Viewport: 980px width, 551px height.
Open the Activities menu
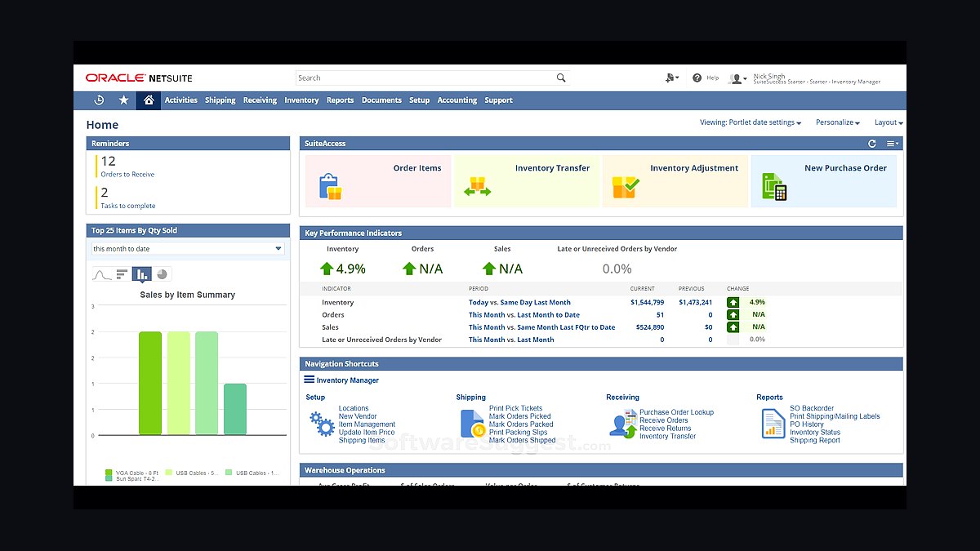(x=181, y=100)
